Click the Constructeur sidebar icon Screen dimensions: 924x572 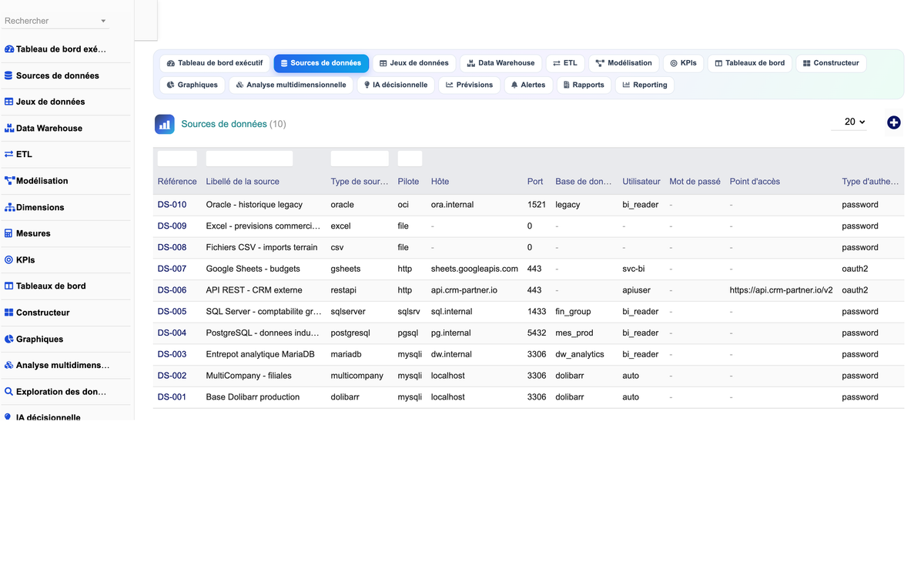[x=9, y=313]
